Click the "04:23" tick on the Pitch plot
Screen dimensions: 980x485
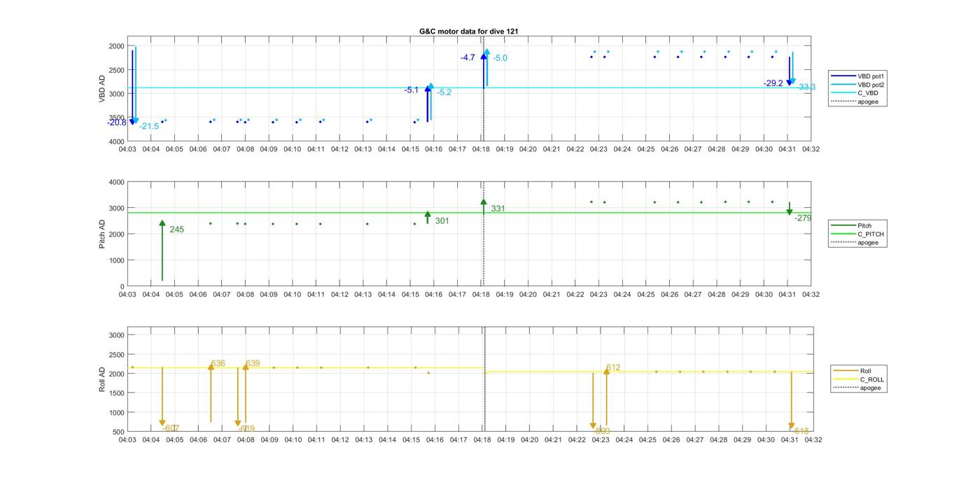(598, 294)
